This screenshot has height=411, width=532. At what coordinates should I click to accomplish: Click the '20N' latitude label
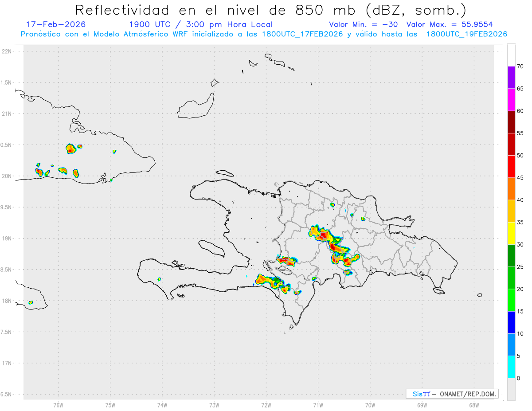(7, 176)
